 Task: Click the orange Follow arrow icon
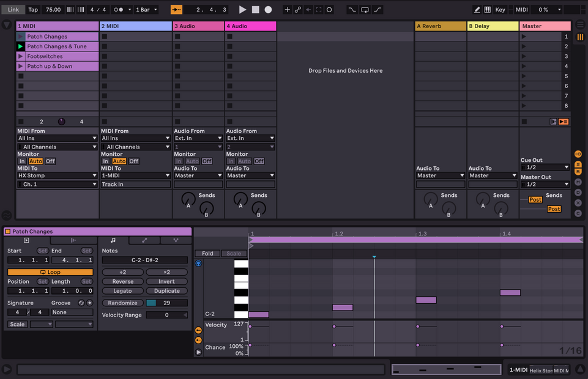176,9
